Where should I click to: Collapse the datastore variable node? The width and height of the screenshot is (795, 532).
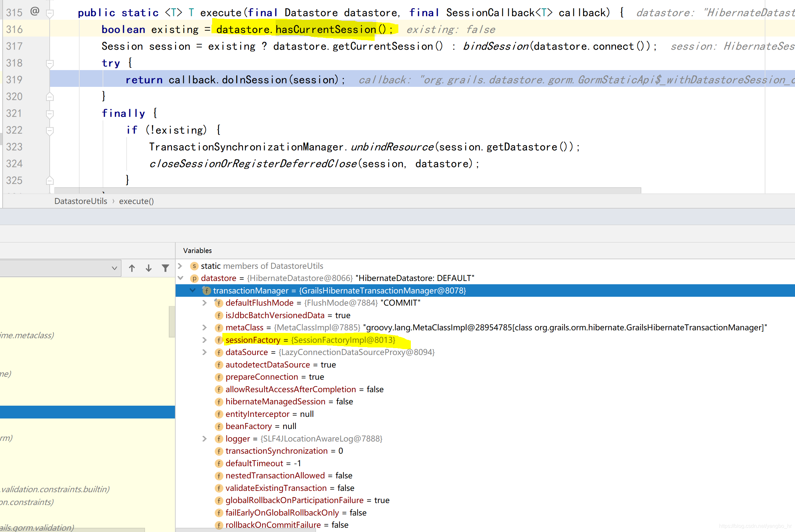coord(181,278)
